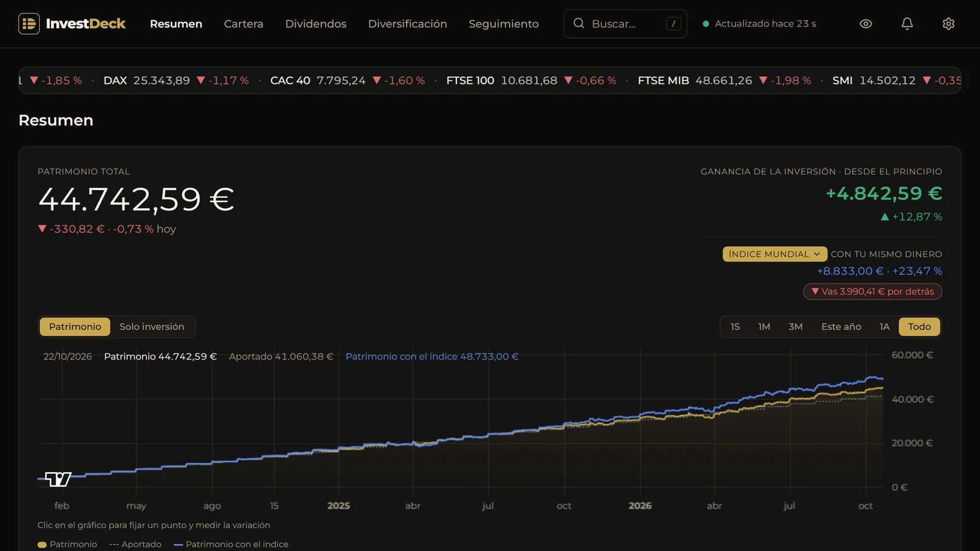Click the 'Actualizado hace 23 s' status
The width and height of the screenshot is (980, 551).
click(759, 24)
